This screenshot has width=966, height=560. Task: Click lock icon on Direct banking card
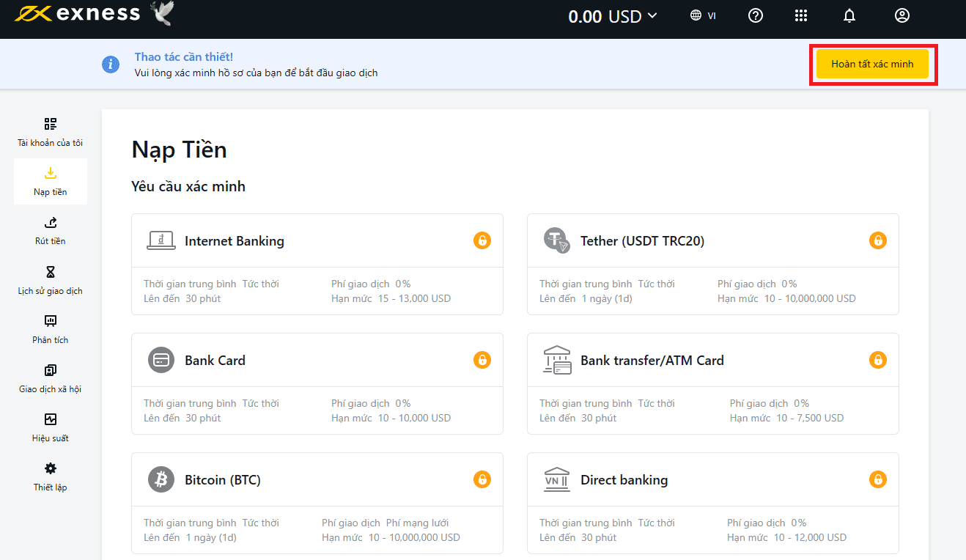878,479
